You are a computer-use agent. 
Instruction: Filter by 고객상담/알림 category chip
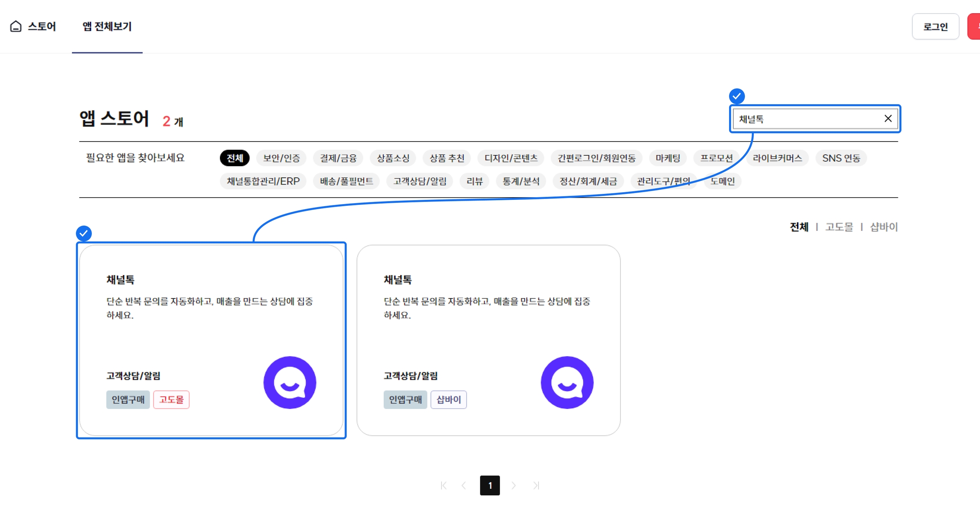click(x=419, y=181)
